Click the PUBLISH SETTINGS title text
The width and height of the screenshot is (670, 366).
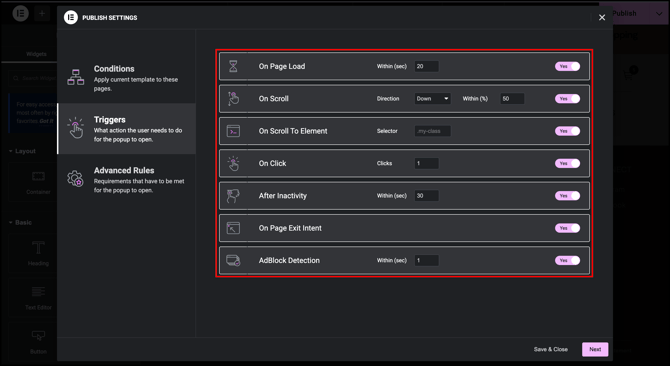coord(110,18)
